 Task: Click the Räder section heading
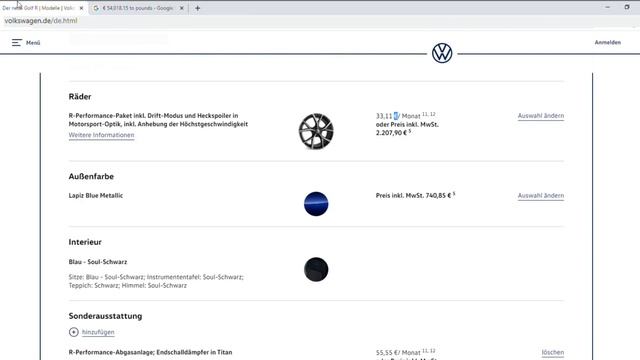(x=80, y=97)
